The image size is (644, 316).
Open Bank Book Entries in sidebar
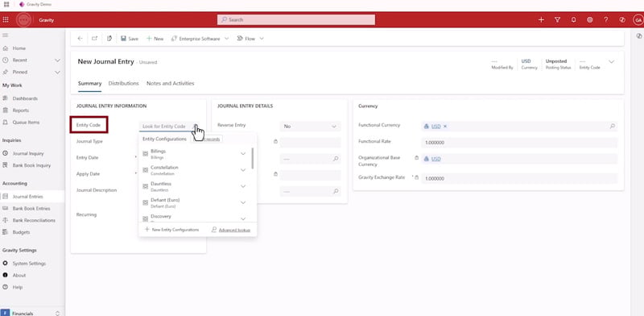[x=31, y=209]
